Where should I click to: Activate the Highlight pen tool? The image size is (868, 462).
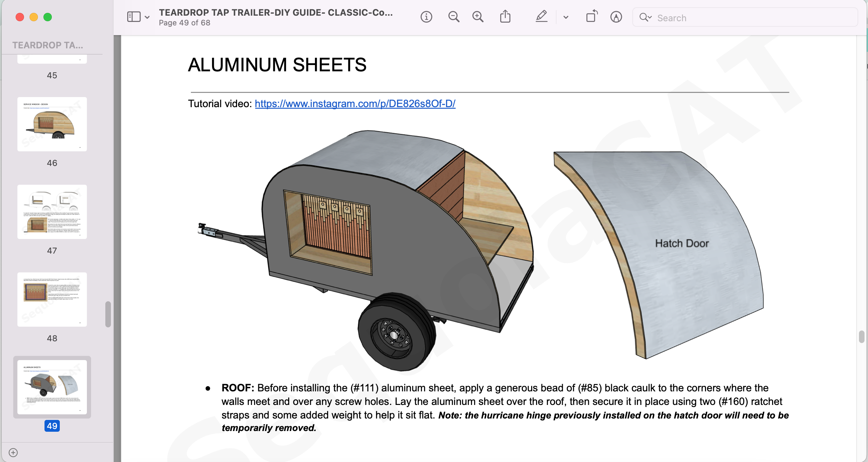click(x=541, y=17)
